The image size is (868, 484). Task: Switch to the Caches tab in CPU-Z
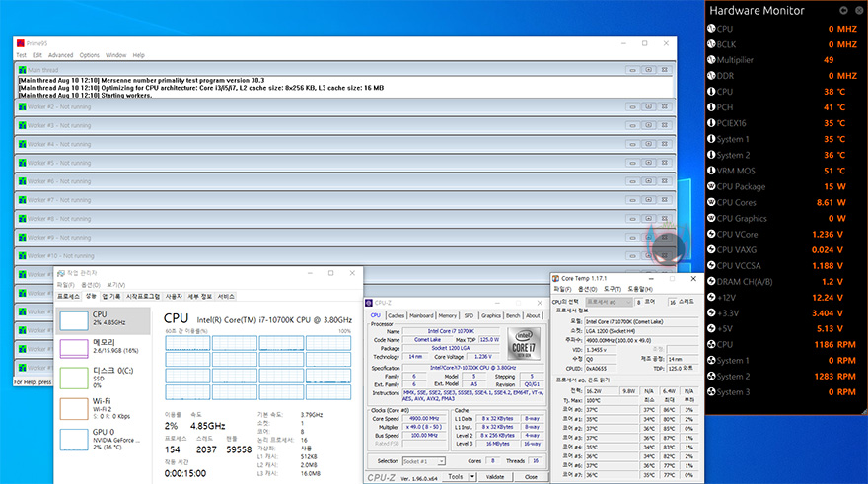pos(396,315)
